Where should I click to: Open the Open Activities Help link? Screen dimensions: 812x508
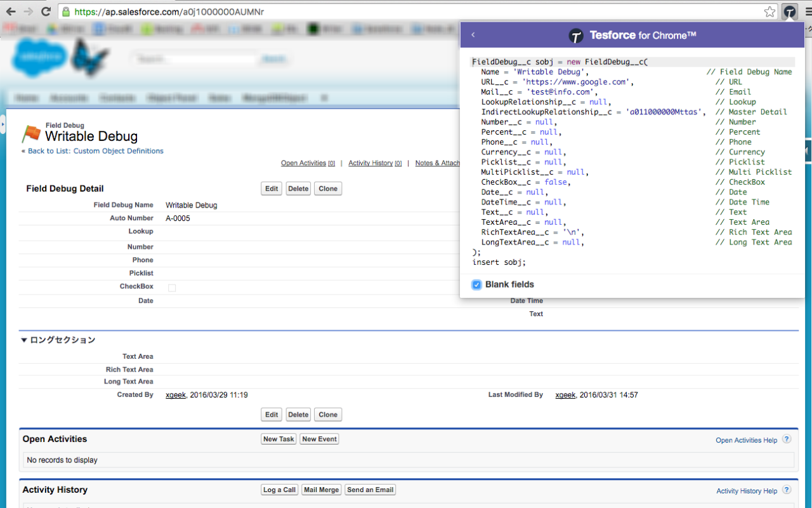coord(747,440)
